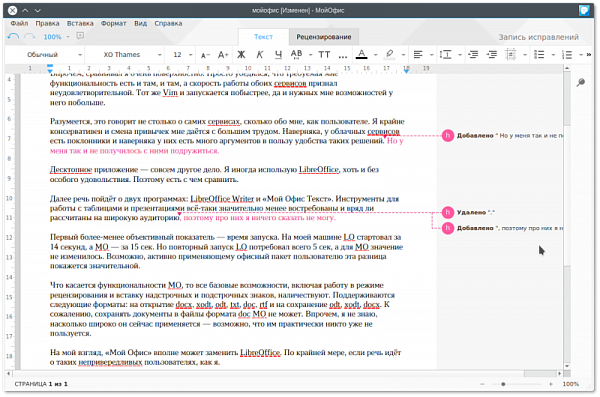600x397 pixels.
Task: Close the window with the X button
Action: tap(13, 10)
